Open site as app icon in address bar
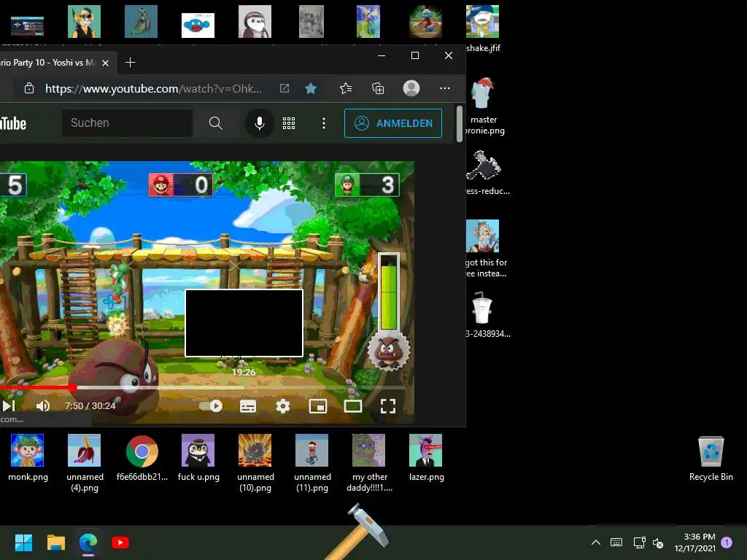This screenshot has width=747, height=560. (x=285, y=88)
